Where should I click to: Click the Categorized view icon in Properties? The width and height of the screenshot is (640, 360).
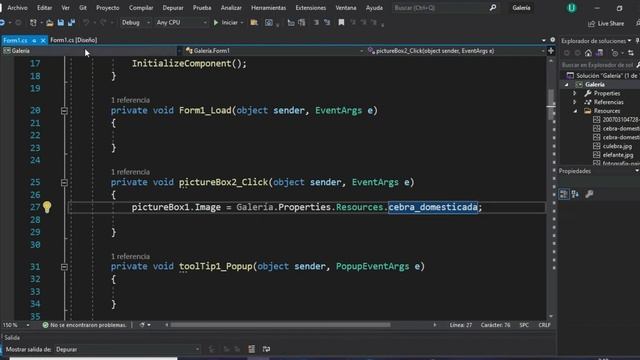(x=564, y=194)
